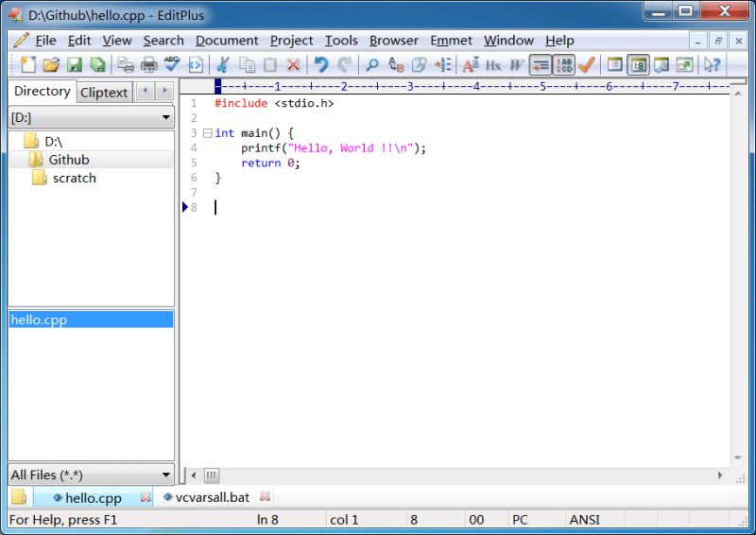Open the D: drive selection dropdown

click(x=91, y=117)
